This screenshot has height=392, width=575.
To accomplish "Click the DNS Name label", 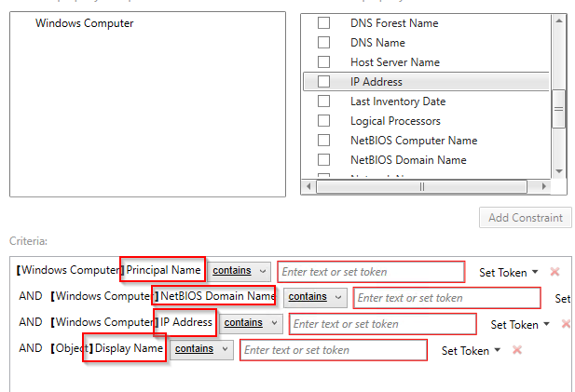I will point(377,43).
